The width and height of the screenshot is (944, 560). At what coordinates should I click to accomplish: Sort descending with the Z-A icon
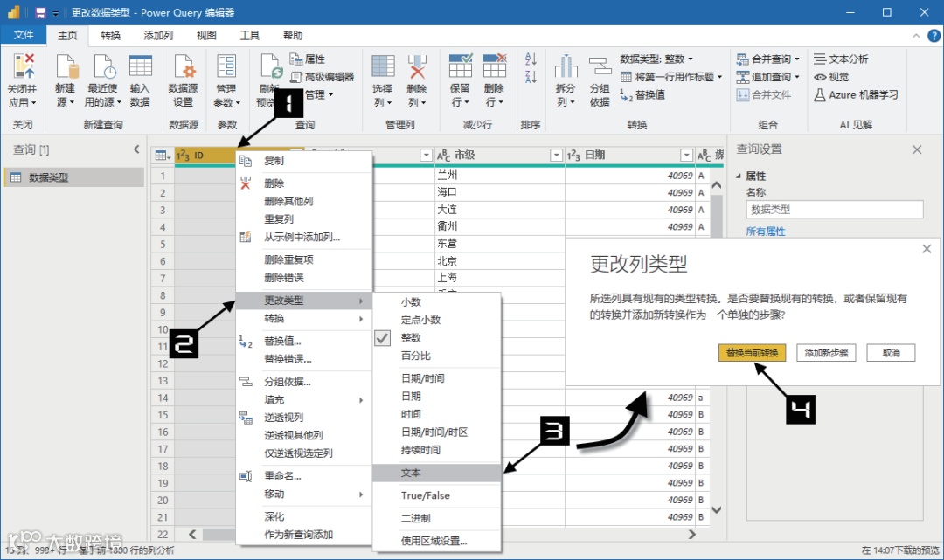531,77
